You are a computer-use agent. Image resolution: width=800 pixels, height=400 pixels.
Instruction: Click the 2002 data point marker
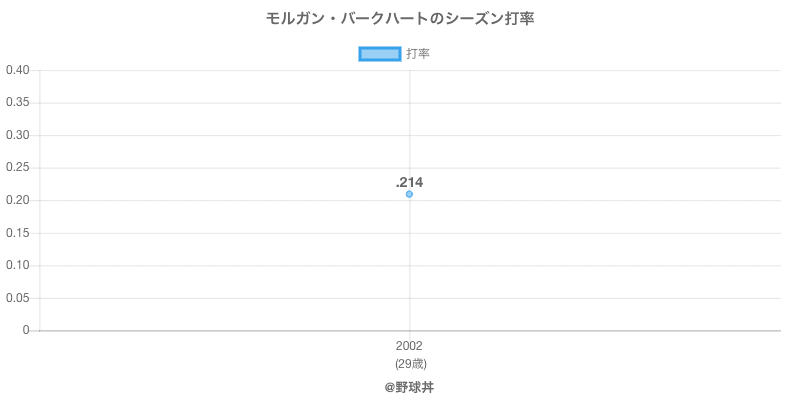coord(410,194)
